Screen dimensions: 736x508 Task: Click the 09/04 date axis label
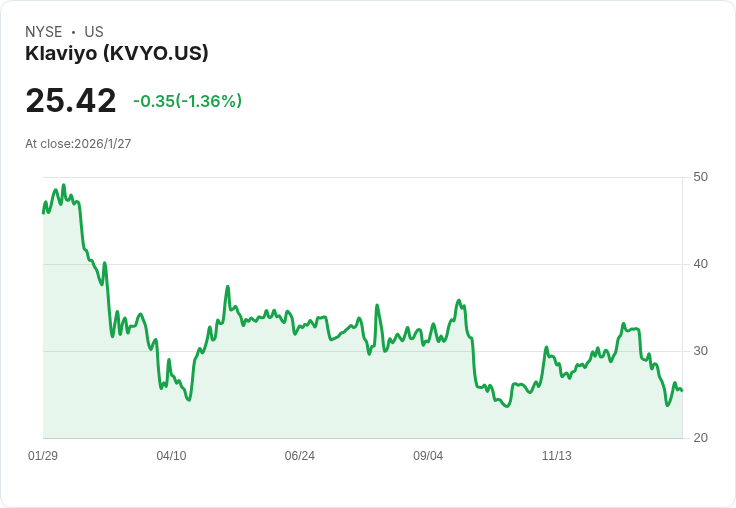(x=428, y=456)
